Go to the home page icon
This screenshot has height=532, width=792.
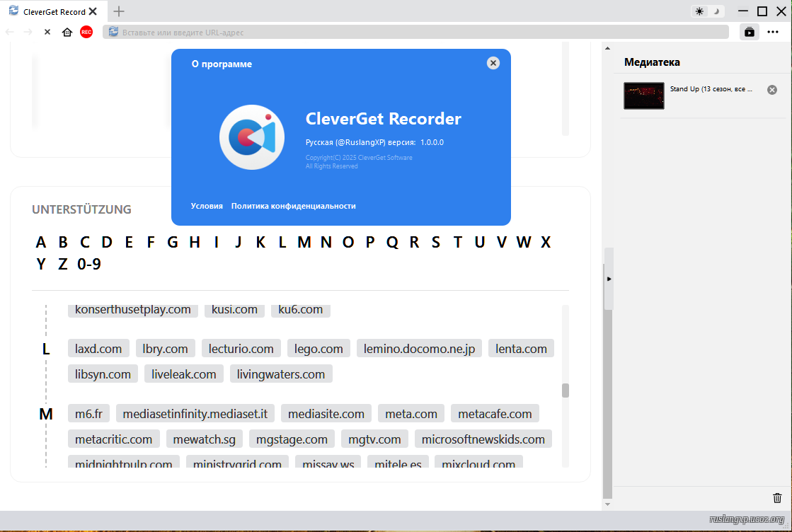67,32
